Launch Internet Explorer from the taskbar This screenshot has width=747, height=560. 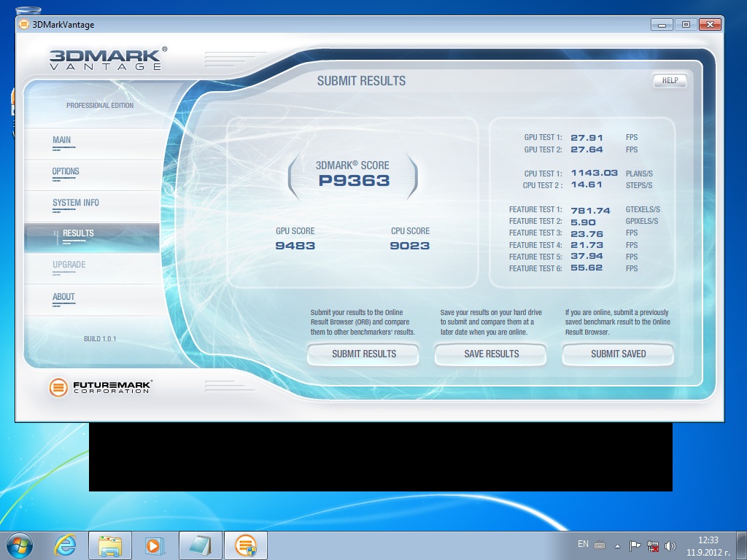[65, 545]
